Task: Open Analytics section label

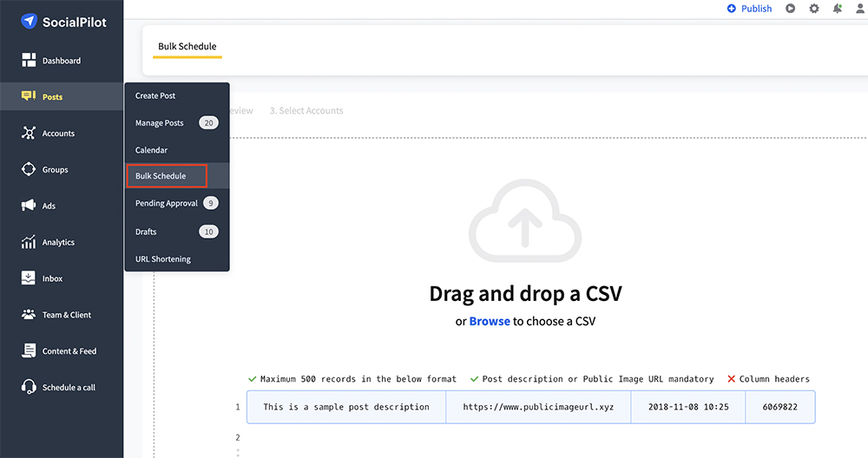Action: [58, 242]
